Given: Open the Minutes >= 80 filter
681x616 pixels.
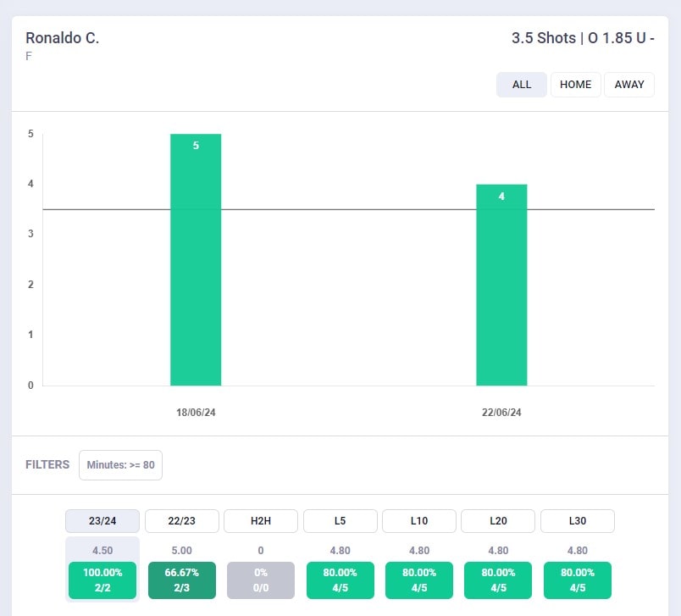Looking at the screenshot, I should coord(121,465).
